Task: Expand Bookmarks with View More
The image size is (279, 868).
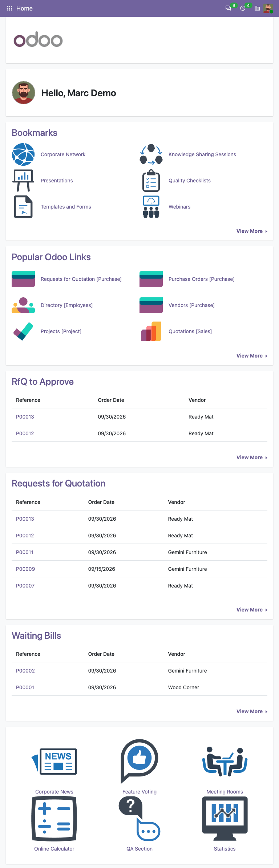Action: (x=252, y=231)
